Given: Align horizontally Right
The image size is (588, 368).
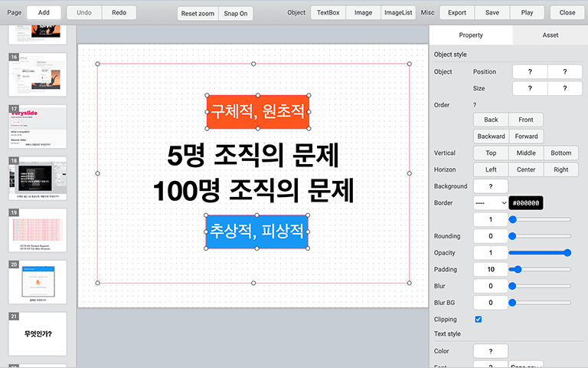Looking at the screenshot, I should tap(561, 169).
